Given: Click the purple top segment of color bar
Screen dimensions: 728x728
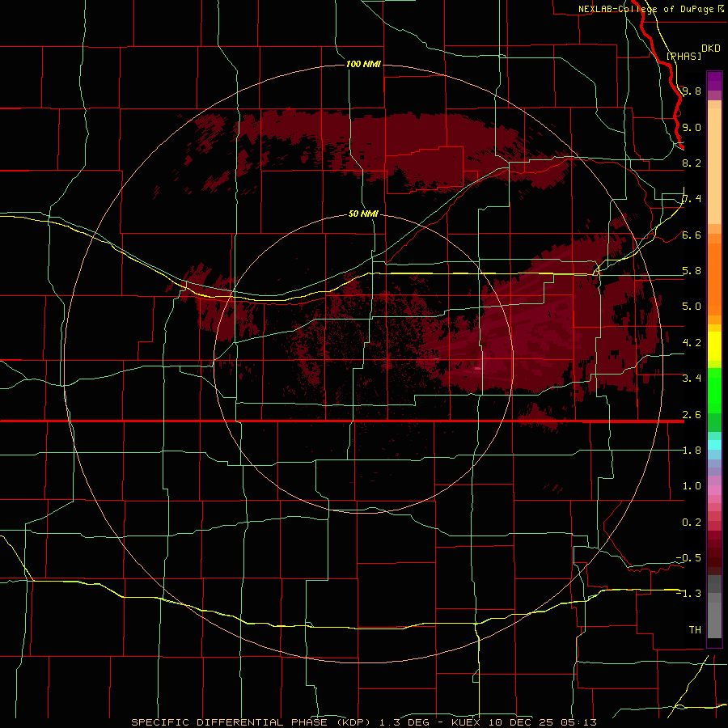Looking at the screenshot, I should [714, 81].
